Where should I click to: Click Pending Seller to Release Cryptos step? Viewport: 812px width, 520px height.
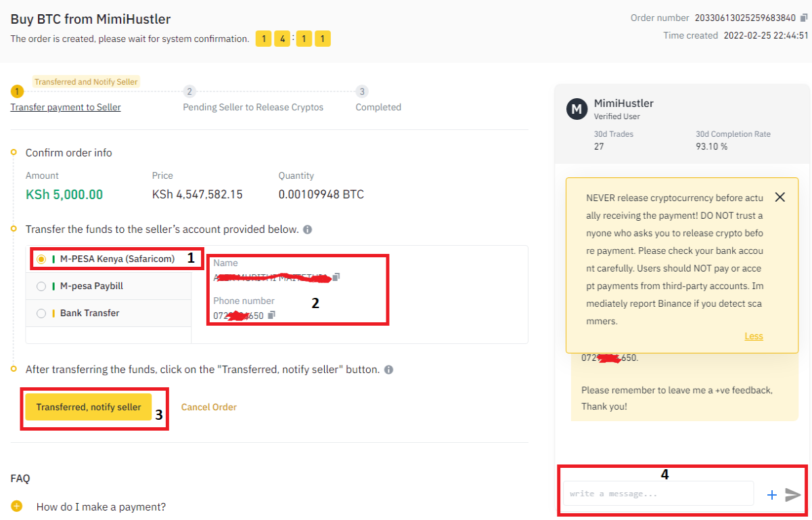point(253,107)
